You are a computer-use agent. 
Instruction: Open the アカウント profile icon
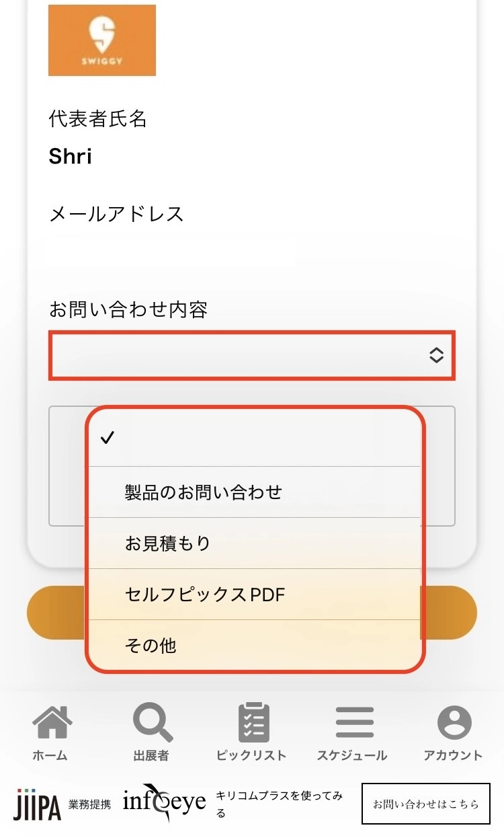coord(454,723)
